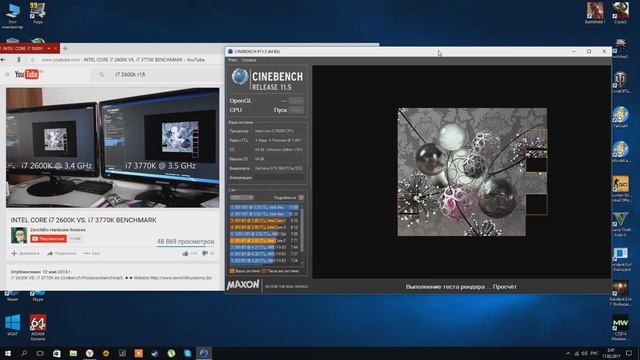
Task: Open the Battlefield 1 desktop icon
Action: [x=595, y=13]
